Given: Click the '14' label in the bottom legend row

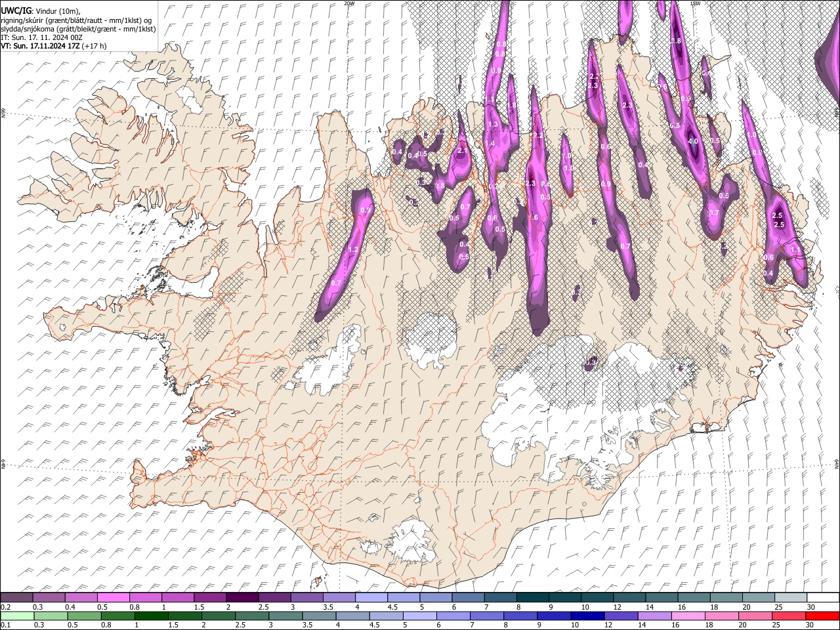Looking at the screenshot, I should pos(642,625).
